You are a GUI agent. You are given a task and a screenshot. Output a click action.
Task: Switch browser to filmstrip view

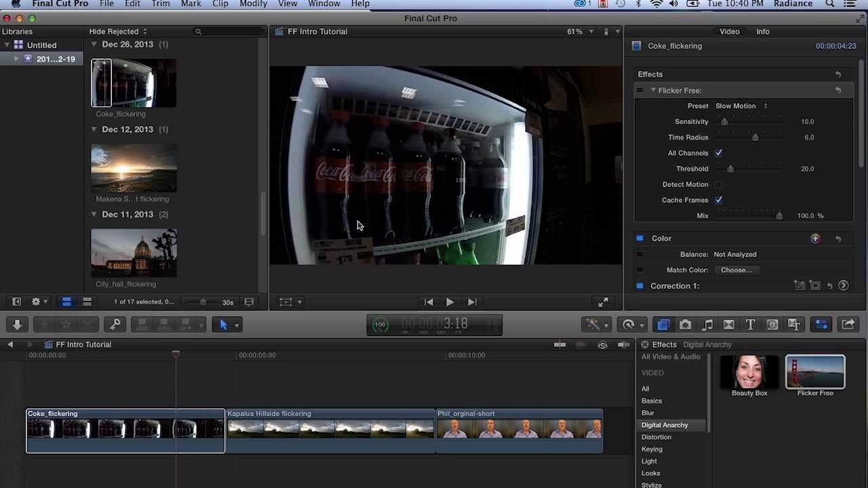[66, 302]
